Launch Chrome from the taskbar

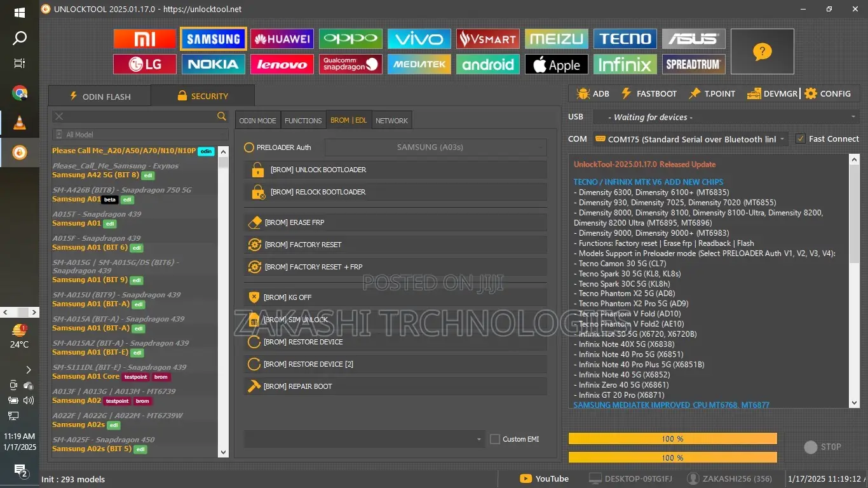click(20, 93)
